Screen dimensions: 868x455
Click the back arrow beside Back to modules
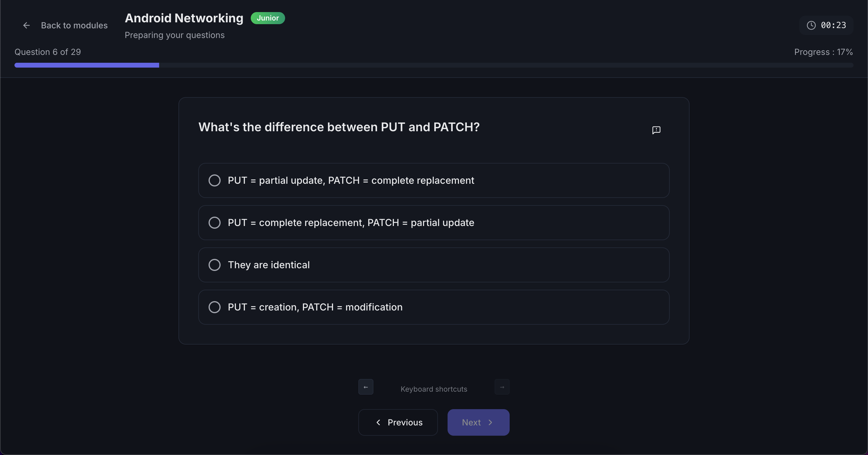(26, 25)
